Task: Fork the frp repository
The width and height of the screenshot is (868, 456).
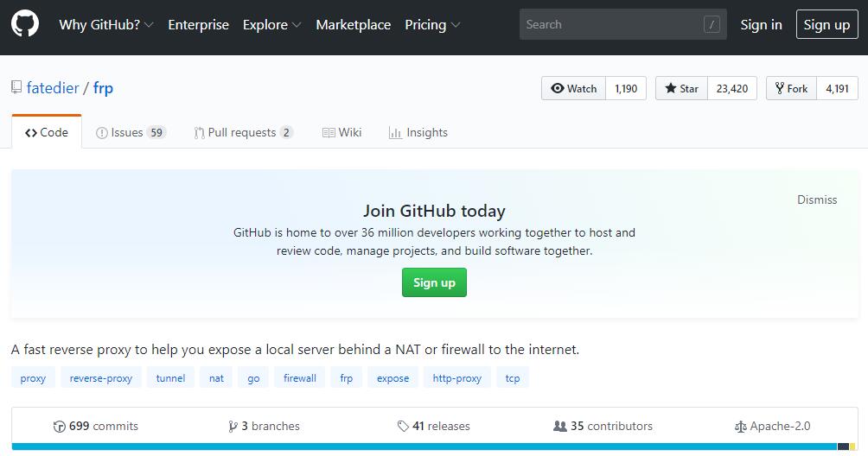Action: [791, 88]
